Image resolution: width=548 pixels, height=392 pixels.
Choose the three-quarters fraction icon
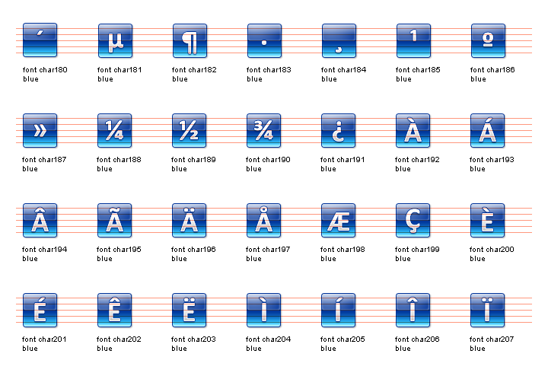[264, 130]
